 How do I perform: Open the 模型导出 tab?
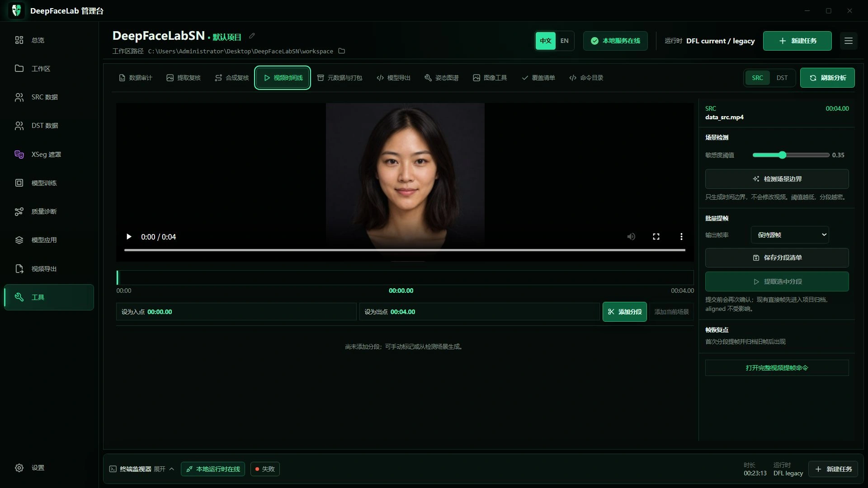tap(393, 78)
